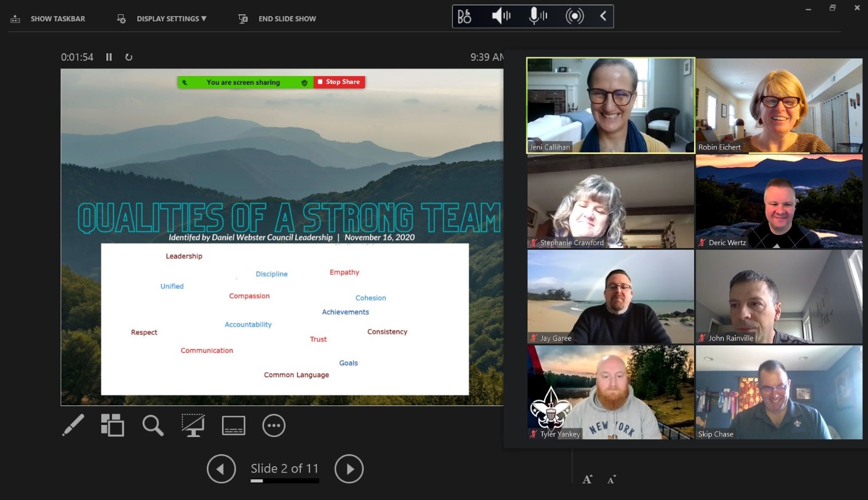Increase notes text size
Screen dimensions: 868x500
click(587, 479)
